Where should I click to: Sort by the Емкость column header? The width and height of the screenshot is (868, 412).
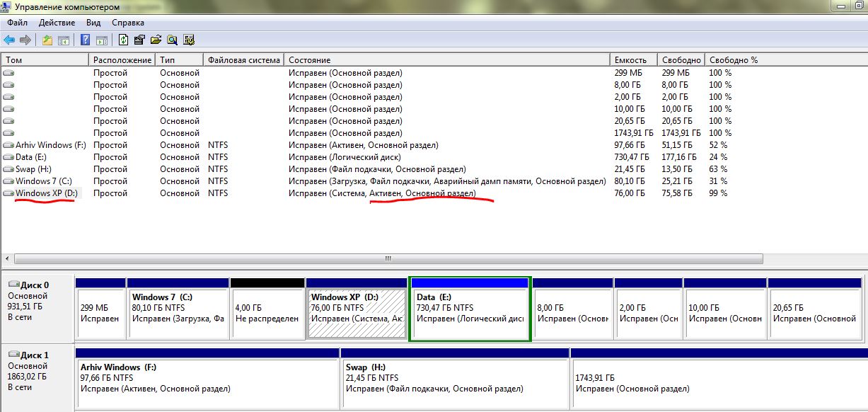[634, 60]
